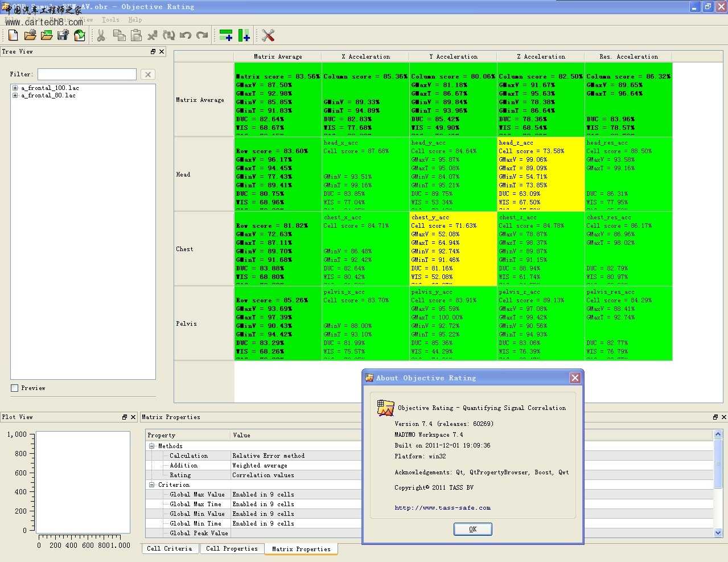Float the Plot View panel
Viewport: 728px width, 562px height.
(x=125, y=417)
